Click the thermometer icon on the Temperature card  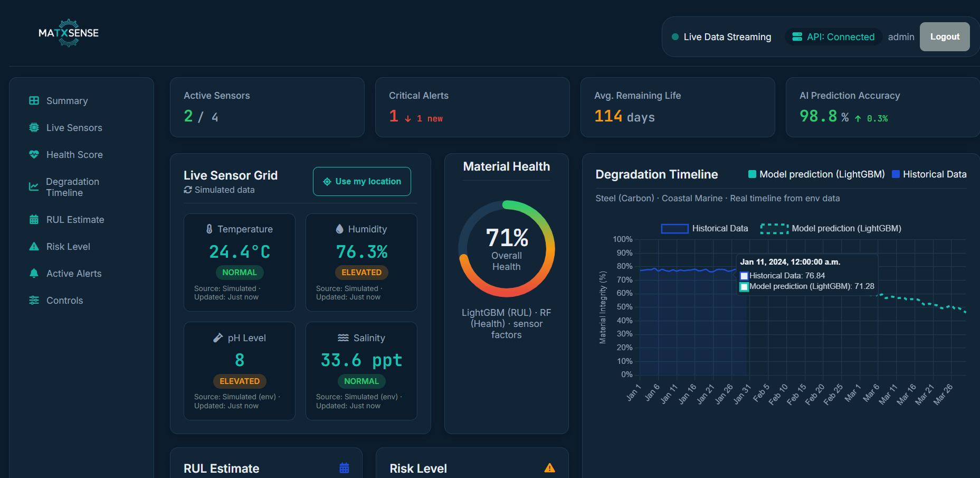tap(210, 229)
